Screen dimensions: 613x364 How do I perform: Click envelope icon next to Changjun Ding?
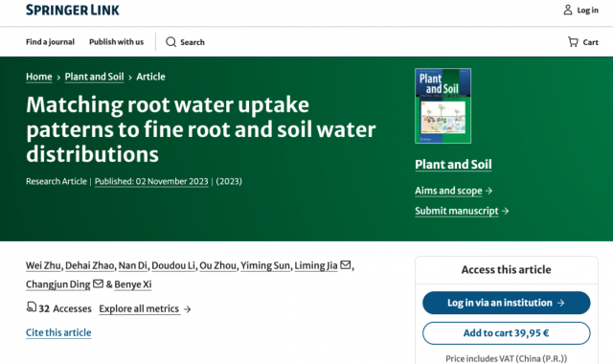click(x=98, y=284)
